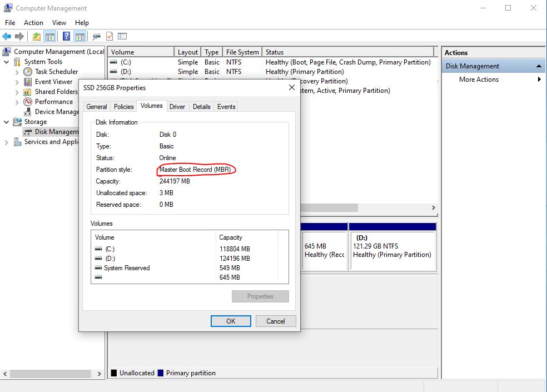Open the Action menu
The width and height of the screenshot is (547, 392).
point(33,23)
